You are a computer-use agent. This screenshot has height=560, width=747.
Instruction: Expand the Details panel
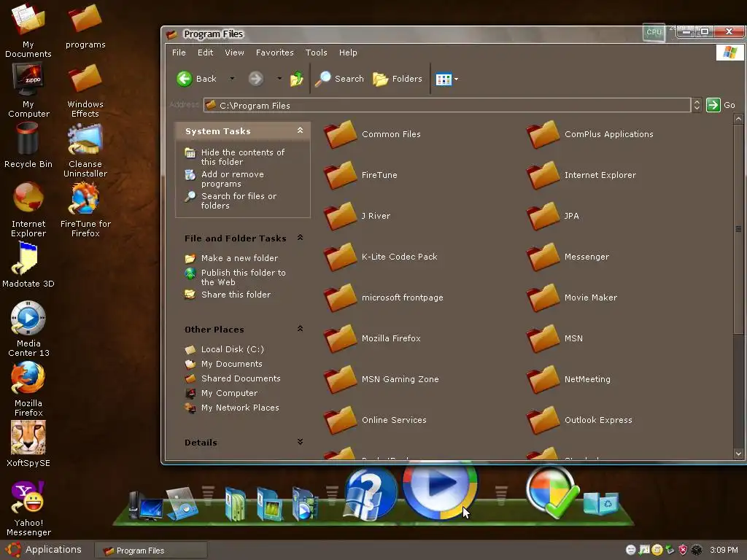[x=300, y=441]
